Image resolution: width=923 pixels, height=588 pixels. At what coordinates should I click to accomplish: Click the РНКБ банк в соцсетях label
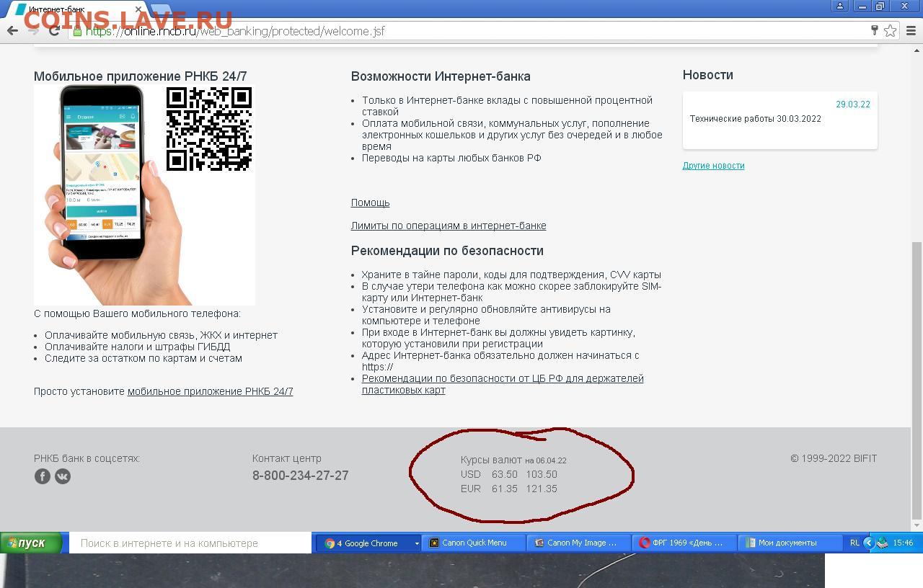87,458
